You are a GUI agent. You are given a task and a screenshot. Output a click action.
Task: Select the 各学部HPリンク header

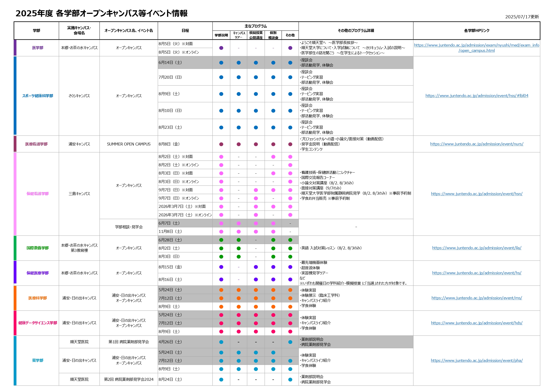477,30
